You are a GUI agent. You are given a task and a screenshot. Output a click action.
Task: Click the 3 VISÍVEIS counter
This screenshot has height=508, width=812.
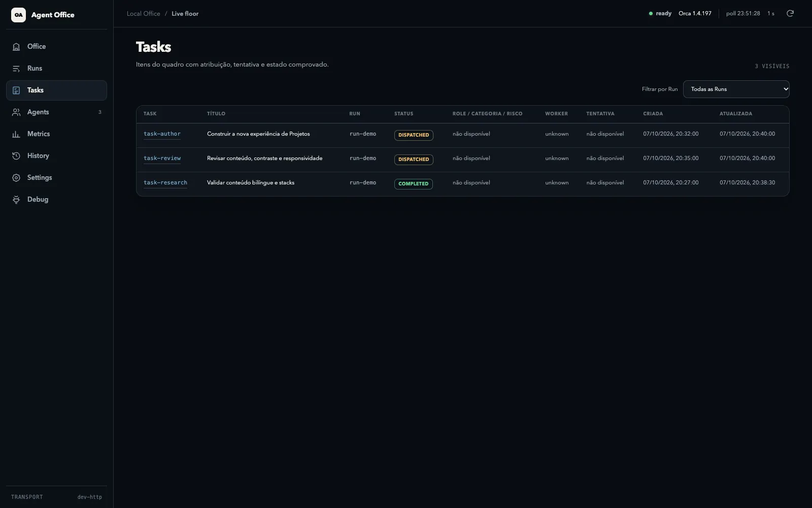pos(772,67)
